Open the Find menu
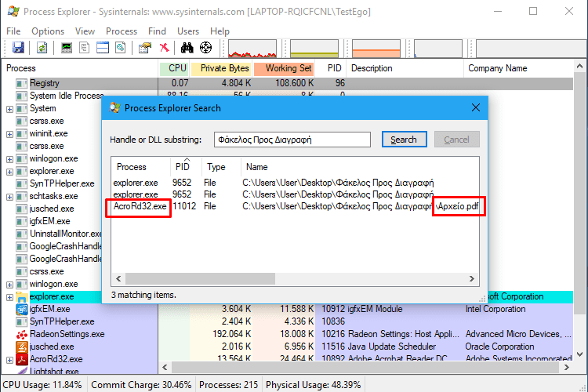The height and width of the screenshot is (392, 588). pos(157,31)
